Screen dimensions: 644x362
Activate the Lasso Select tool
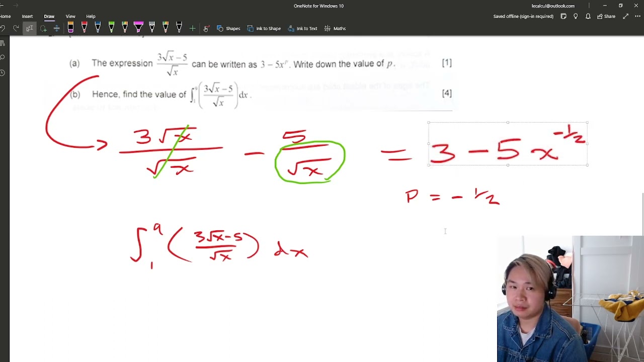[x=43, y=29]
